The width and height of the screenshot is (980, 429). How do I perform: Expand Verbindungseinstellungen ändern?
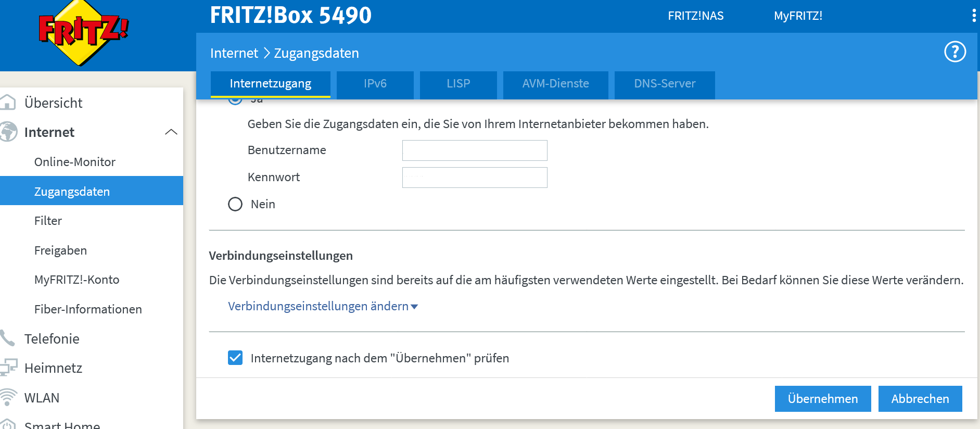pos(323,306)
